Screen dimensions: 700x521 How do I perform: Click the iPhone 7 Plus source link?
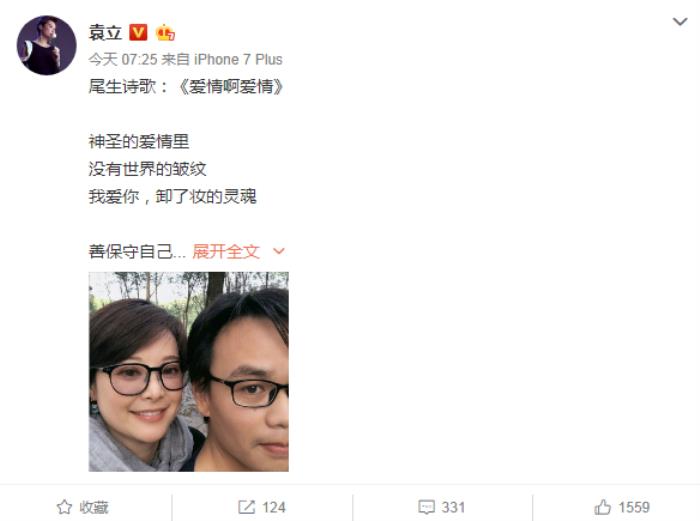[x=238, y=59]
